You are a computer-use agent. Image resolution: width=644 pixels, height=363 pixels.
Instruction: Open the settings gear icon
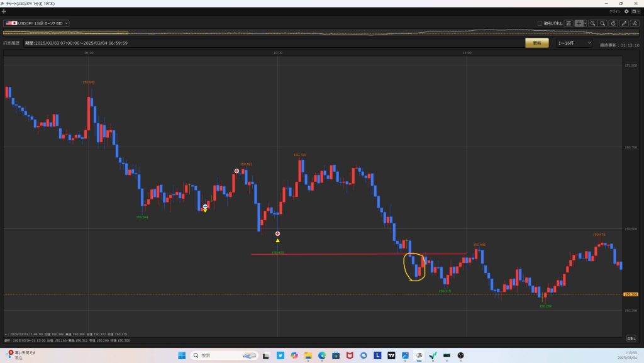(626, 11)
